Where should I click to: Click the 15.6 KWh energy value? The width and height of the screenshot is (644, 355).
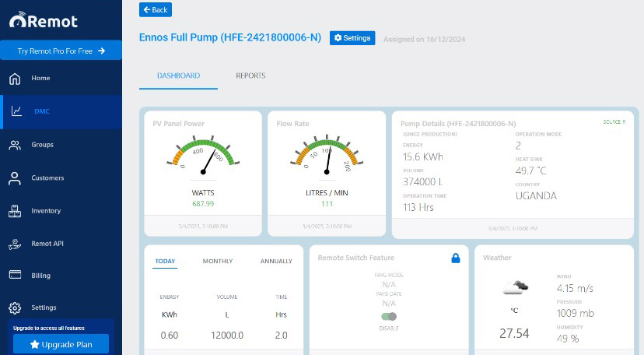[423, 157]
